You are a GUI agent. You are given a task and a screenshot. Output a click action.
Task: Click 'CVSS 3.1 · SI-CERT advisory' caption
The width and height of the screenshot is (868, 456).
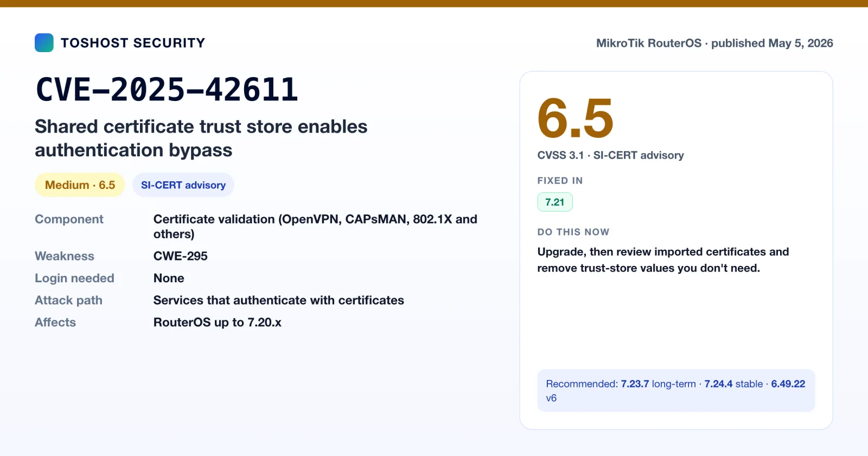tap(610, 155)
